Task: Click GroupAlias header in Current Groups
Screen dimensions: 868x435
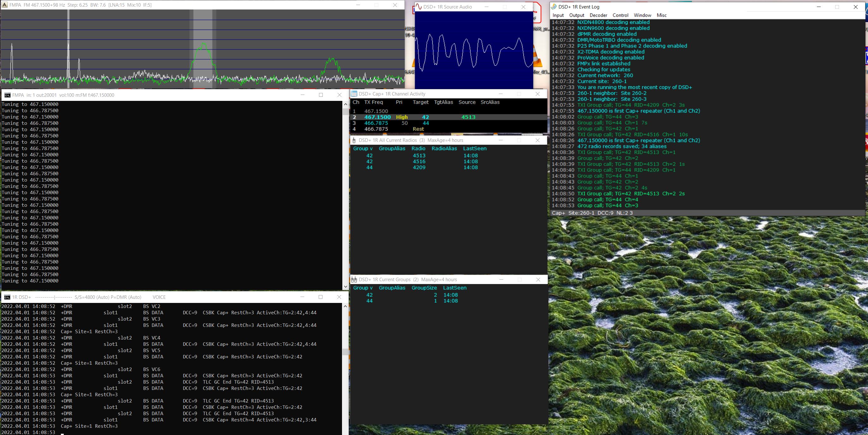Action: point(392,288)
